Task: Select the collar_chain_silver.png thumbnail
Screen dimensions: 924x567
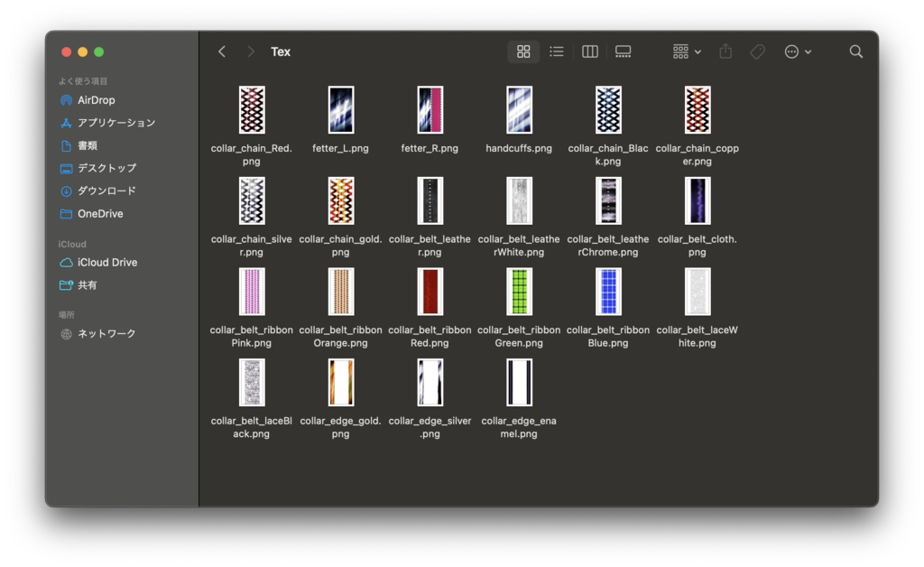Action: 252,201
